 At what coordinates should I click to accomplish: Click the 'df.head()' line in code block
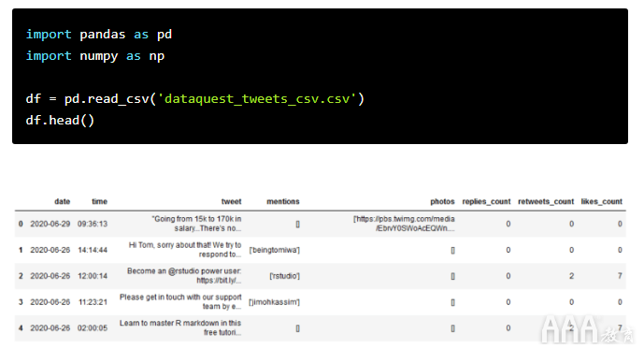(60, 120)
